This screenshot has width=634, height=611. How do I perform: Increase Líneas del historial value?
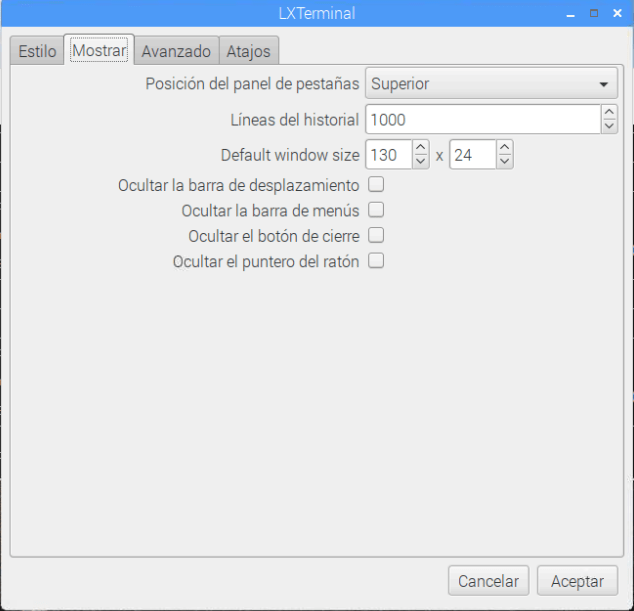pyautogui.click(x=609, y=112)
